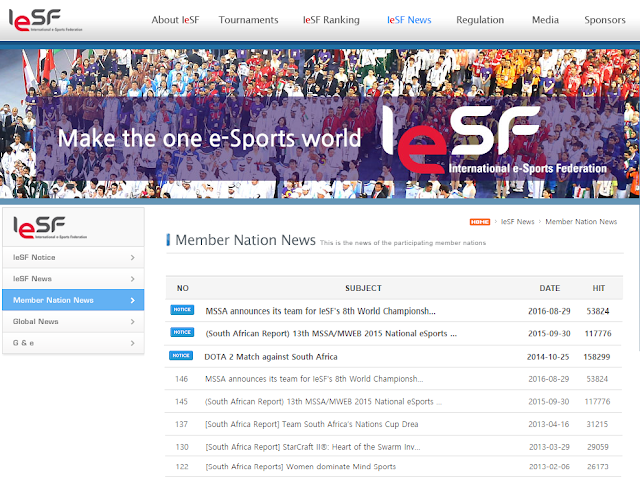
Task: Click the chevron arrow on G & e row
Action: [133, 343]
